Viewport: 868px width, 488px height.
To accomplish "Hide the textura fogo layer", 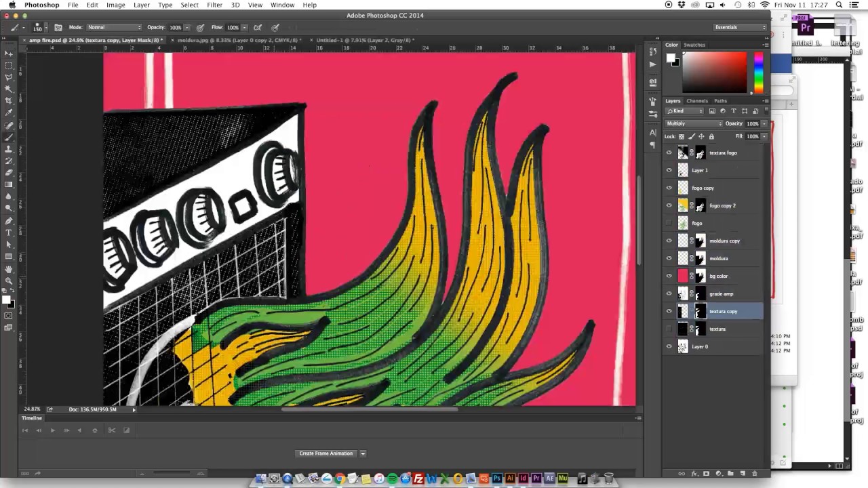I will (x=669, y=152).
